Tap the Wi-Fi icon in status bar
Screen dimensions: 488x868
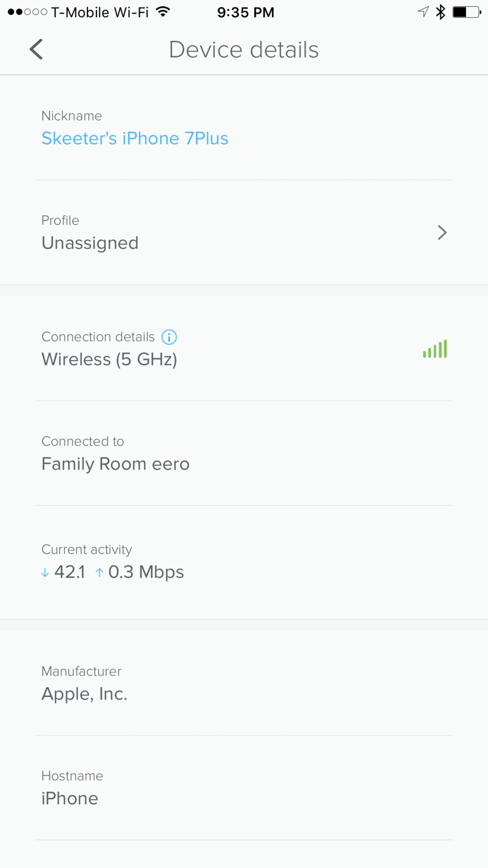pos(163,12)
